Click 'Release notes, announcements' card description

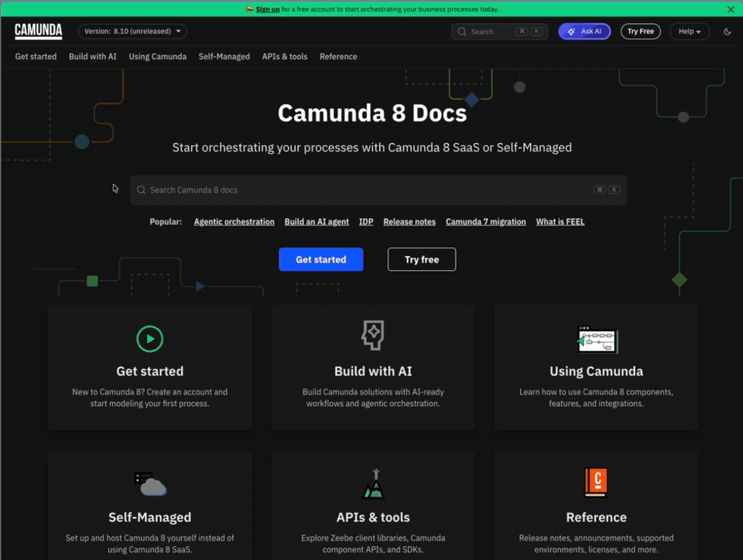[x=596, y=544]
